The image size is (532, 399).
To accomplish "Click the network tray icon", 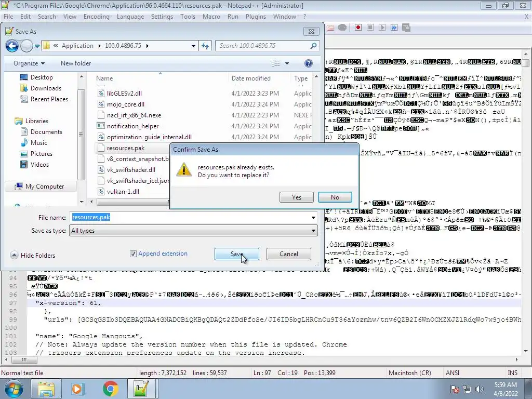I will point(467,389).
